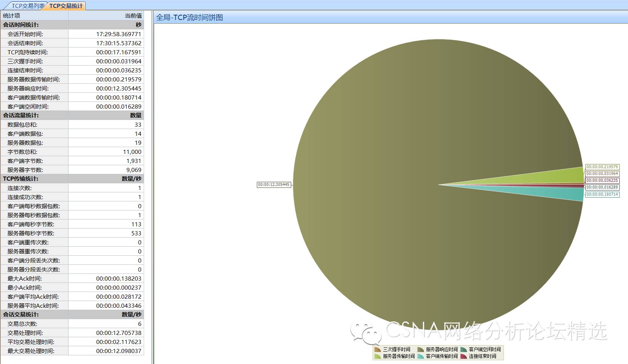This screenshot has height=364, width=628.
Task: Click the 三次握手时间 legend swatch icon
Action: (378, 350)
